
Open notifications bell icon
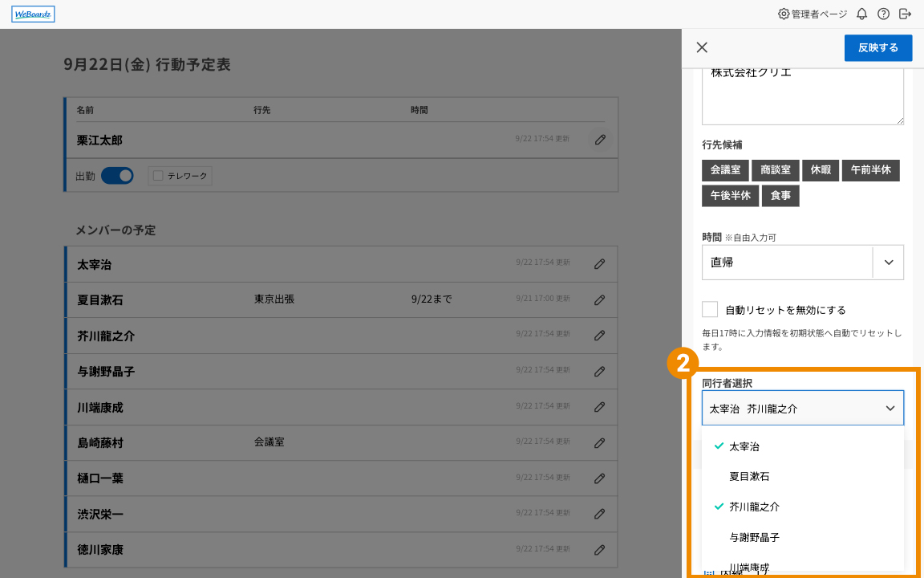click(x=861, y=14)
